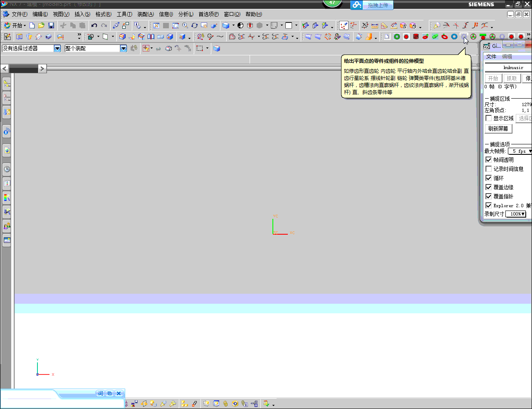Click the 抓取 button in recorder window
The image size is (532, 409).
pos(512,78)
